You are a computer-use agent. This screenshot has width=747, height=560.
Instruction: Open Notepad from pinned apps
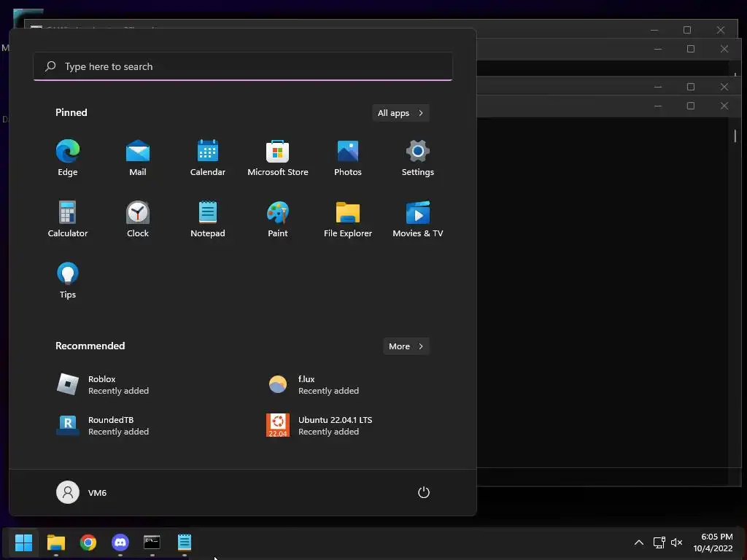[208, 219]
